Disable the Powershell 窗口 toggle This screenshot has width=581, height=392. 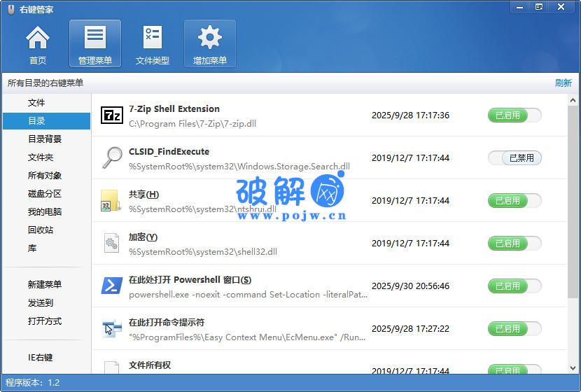514,286
